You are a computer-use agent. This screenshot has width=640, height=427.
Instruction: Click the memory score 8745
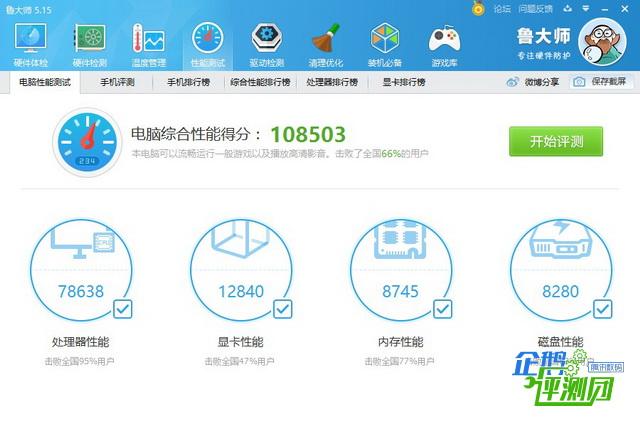(x=400, y=291)
